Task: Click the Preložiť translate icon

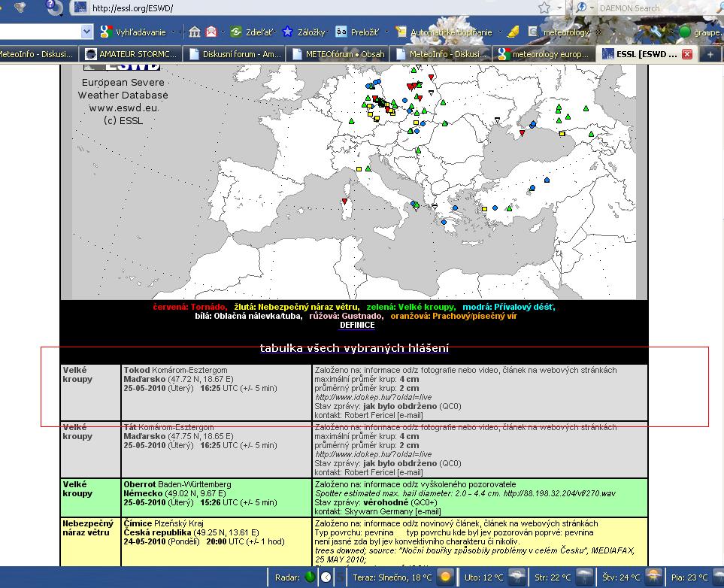Action: click(x=341, y=32)
